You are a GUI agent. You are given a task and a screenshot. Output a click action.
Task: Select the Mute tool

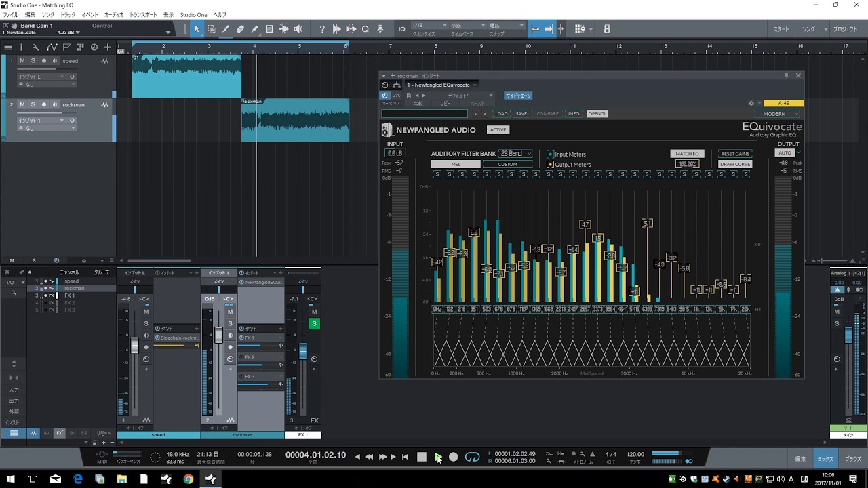click(x=269, y=28)
